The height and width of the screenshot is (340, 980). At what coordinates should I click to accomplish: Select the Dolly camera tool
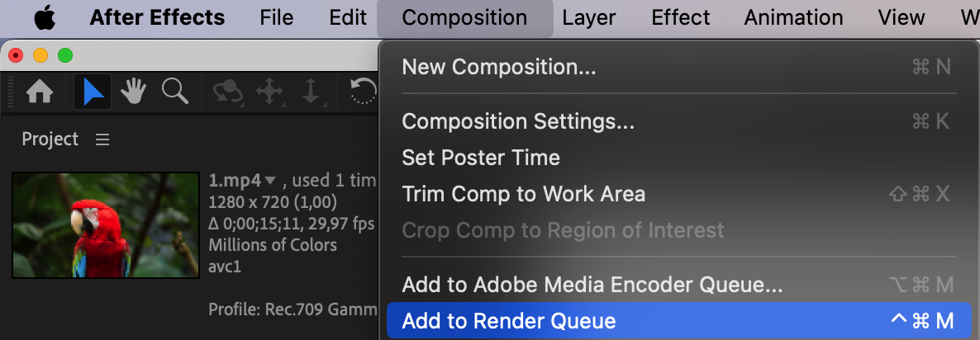[x=311, y=92]
